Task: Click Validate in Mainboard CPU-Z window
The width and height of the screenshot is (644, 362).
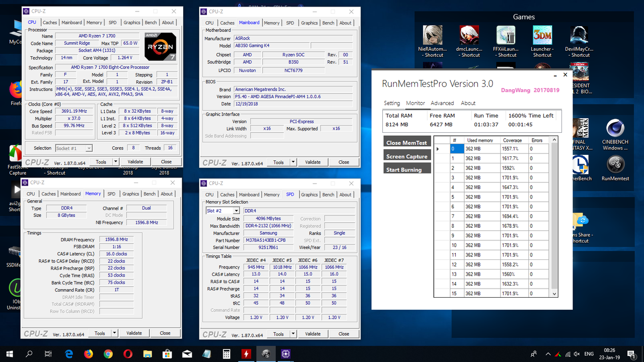Action: click(312, 162)
